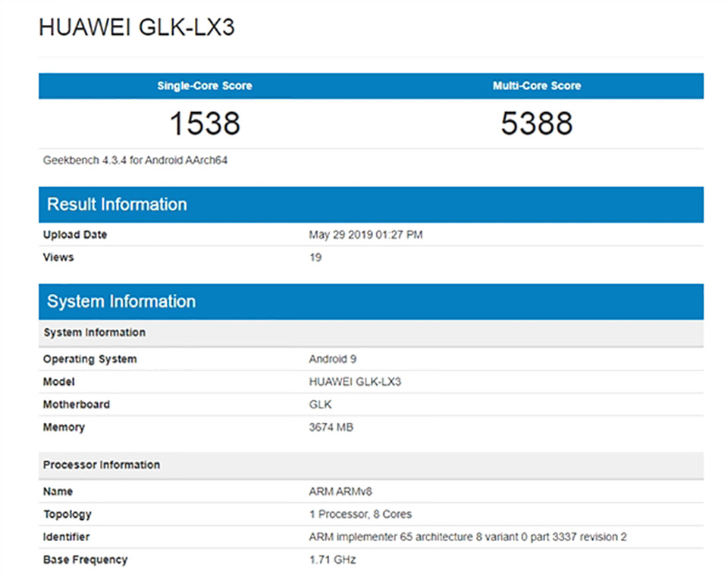Click the Upload Date label

click(x=75, y=235)
